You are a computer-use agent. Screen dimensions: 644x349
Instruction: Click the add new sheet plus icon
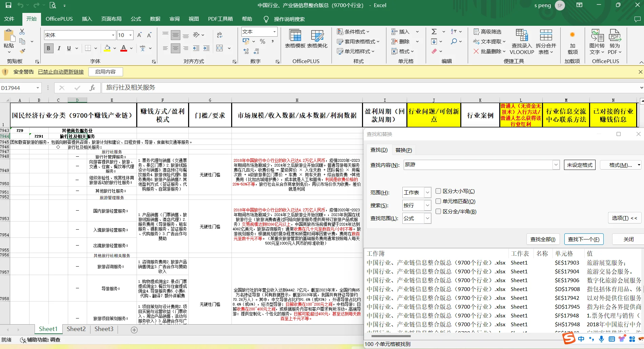pyautogui.click(x=134, y=330)
